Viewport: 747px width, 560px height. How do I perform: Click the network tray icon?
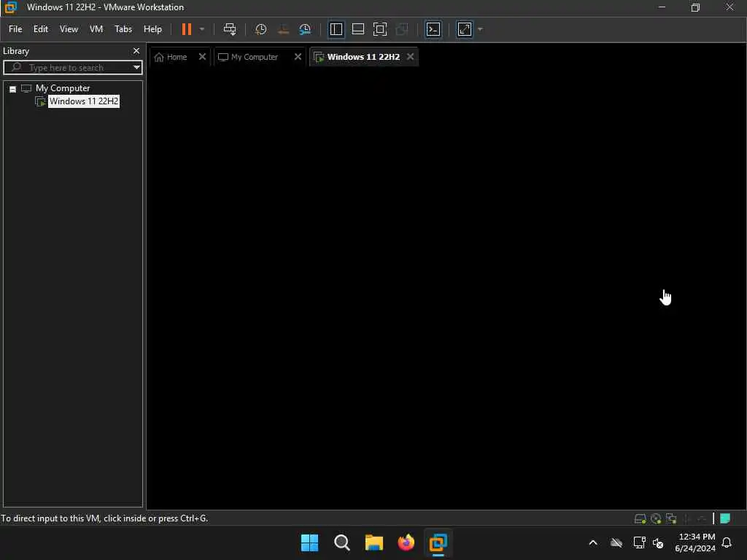click(x=639, y=542)
